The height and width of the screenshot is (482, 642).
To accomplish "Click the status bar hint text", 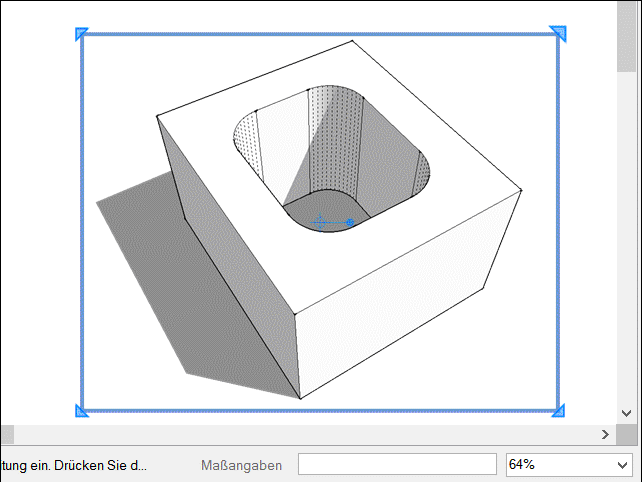I will tap(74, 465).
